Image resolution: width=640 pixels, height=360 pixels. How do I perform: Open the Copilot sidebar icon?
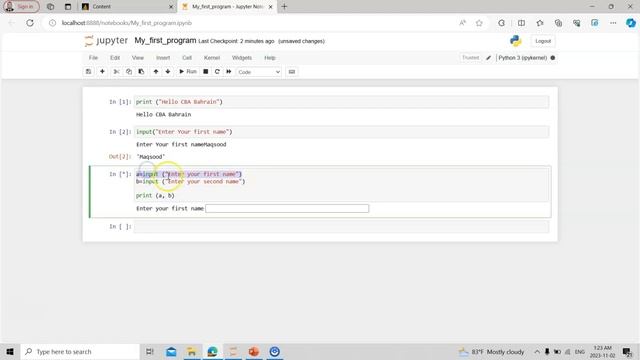tap(631, 23)
